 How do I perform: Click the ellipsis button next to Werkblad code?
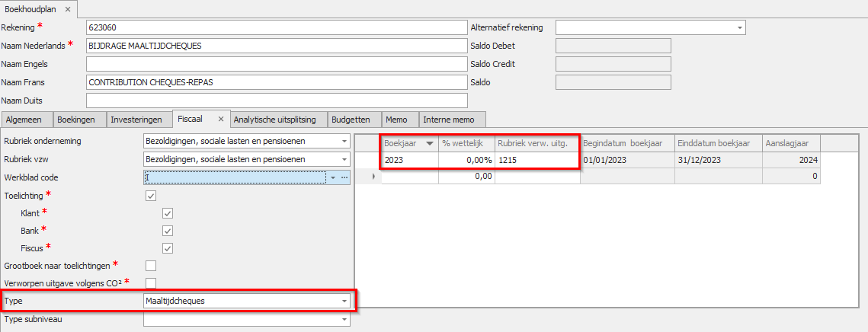pyautogui.click(x=344, y=177)
